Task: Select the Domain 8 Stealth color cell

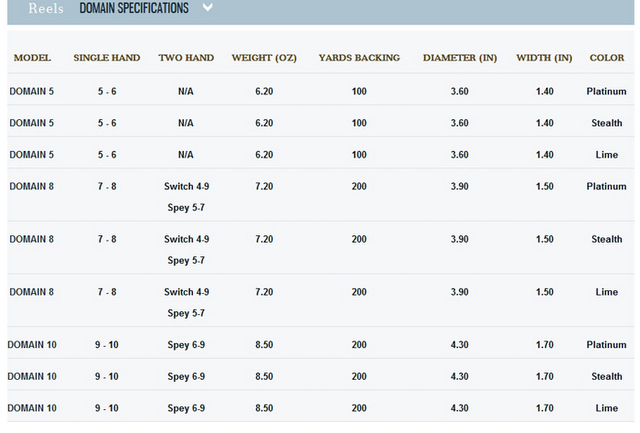Action: (x=607, y=239)
